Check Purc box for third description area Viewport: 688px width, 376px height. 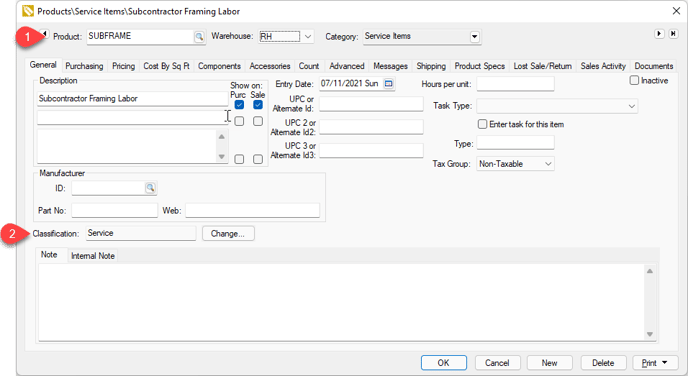click(239, 159)
